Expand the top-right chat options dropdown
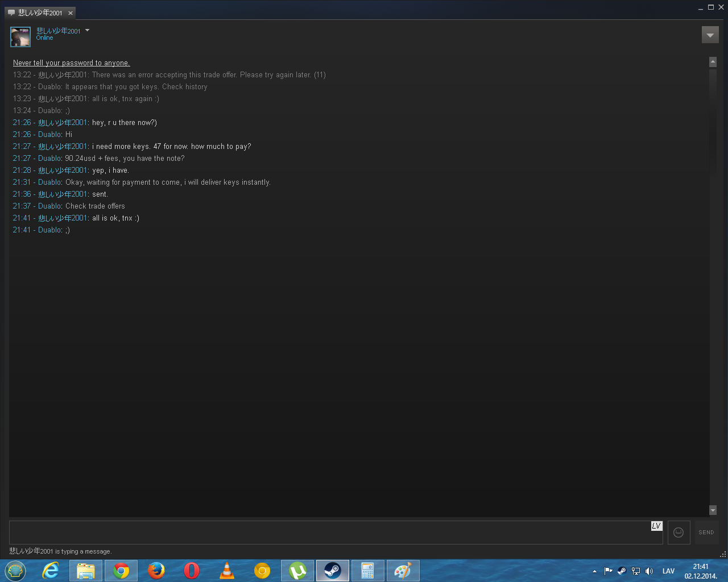Viewport: 728px width, 582px height. pyautogui.click(x=710, y=35)
